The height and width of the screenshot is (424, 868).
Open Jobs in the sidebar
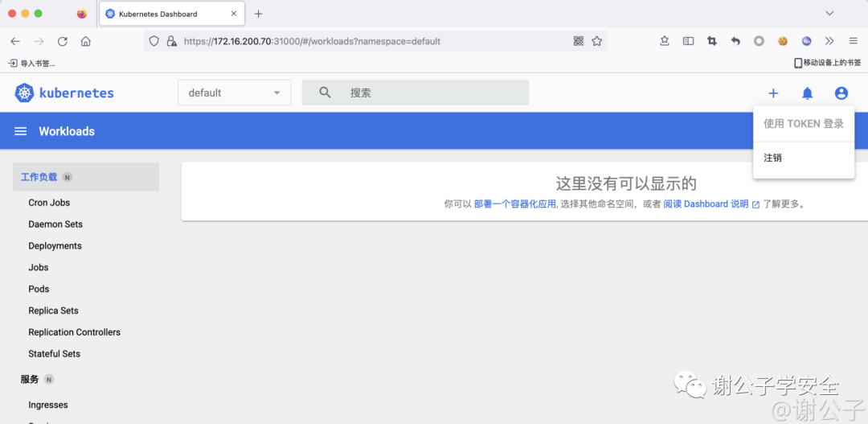click(x=39, y=267)
